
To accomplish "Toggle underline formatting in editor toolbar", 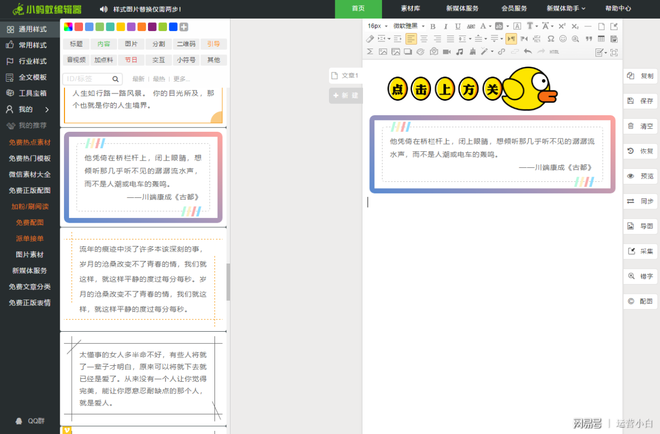I will point(458,27).
